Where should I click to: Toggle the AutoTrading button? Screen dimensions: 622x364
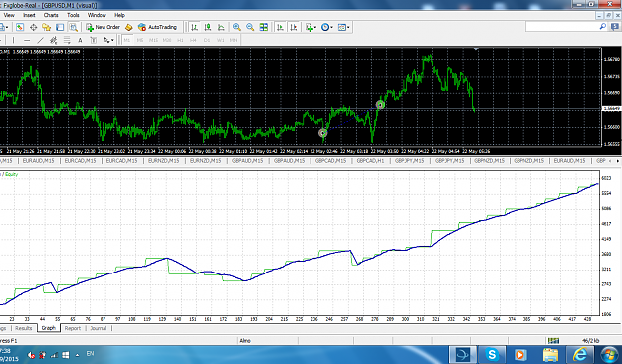[157, 27]
